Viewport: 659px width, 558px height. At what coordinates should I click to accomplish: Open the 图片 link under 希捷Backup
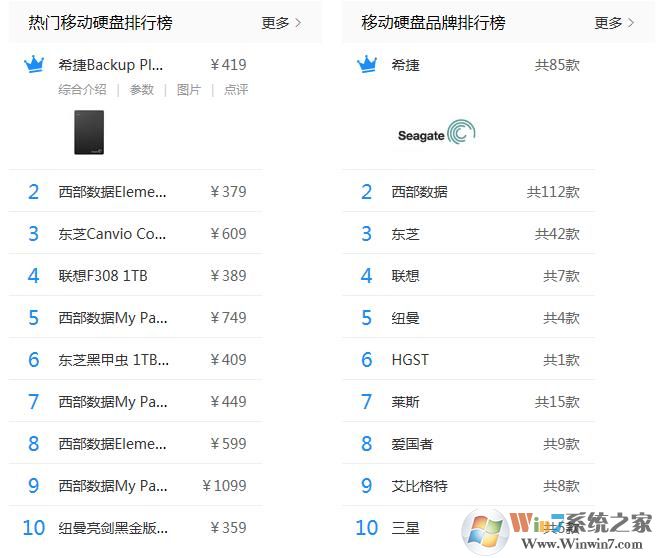pyautogui.click(x=189, y=89)
